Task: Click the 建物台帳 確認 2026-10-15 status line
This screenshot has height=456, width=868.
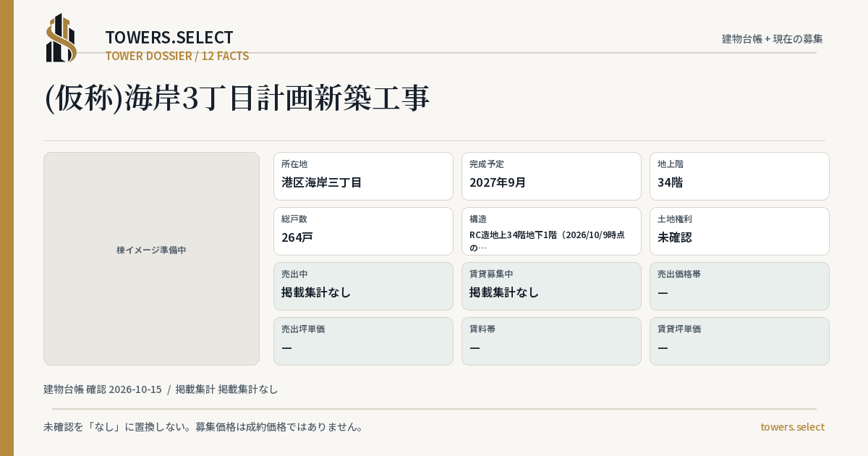Action: tap(161, 389)
